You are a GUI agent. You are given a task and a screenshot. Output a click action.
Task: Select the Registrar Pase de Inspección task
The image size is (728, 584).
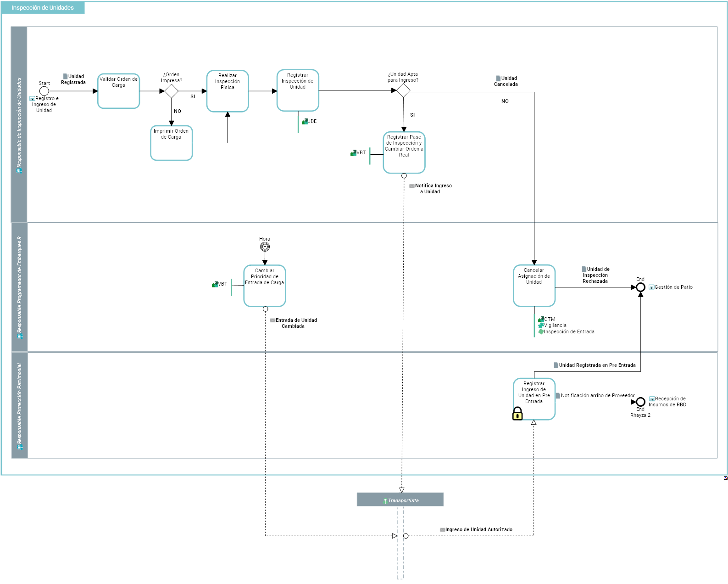(404, 152)
